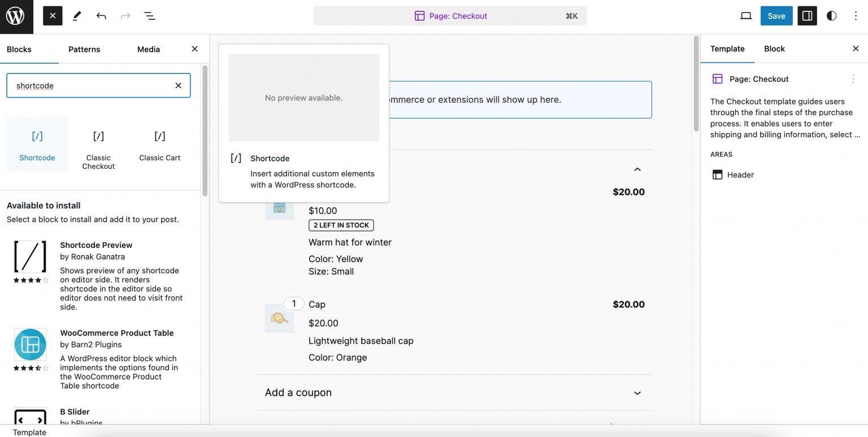Undo the last change
The height and width of the screenshot is (437, 868).
101,16
